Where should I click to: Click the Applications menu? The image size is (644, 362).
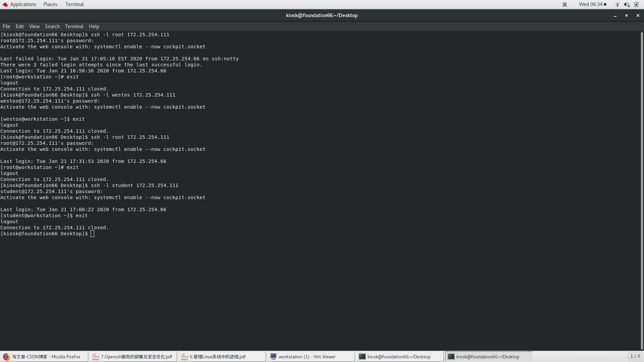(23, 4)
